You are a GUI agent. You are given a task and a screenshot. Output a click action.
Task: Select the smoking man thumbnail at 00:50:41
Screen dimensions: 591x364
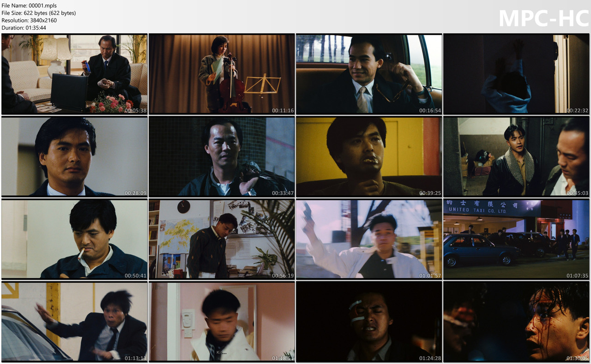(x=74, y=239)
